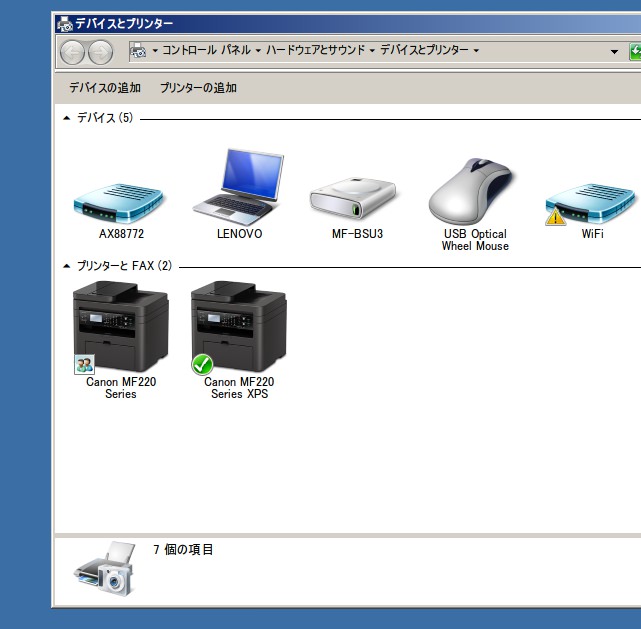Select the shared Canon MF220 Series printer

pos(121,327)
